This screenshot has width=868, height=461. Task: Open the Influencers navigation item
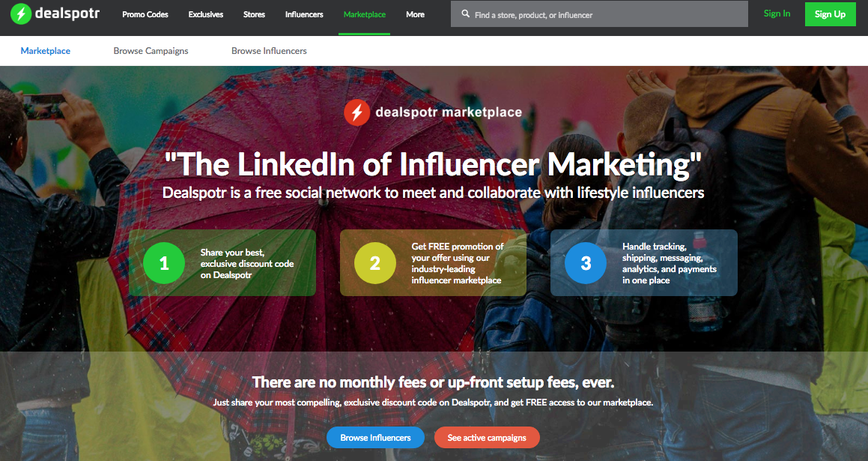(304, 14)
